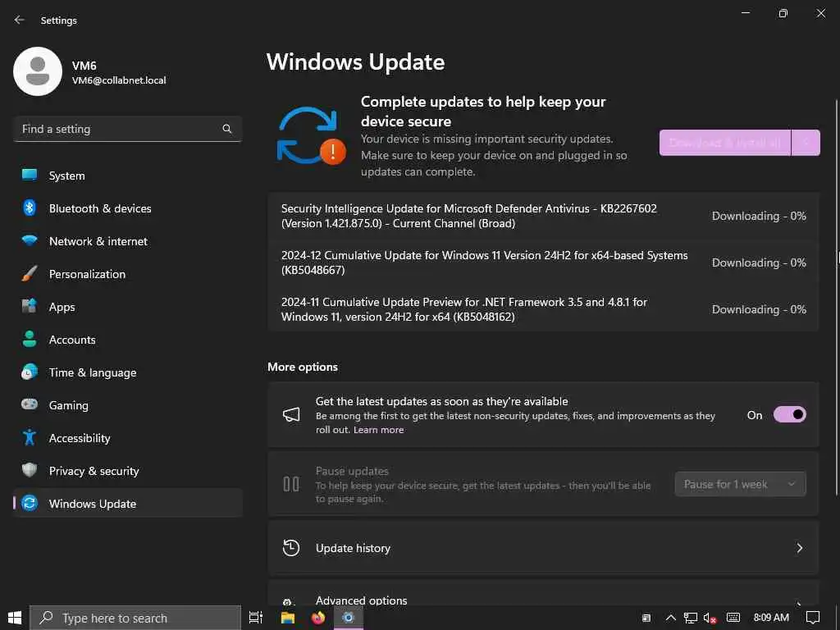Click the muted volume tray icon

710,618
